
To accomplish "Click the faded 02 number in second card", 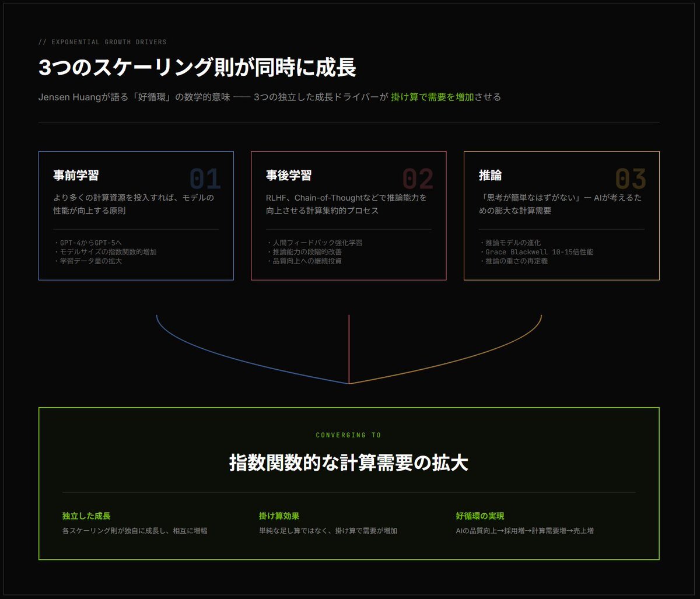I will 418,180.
